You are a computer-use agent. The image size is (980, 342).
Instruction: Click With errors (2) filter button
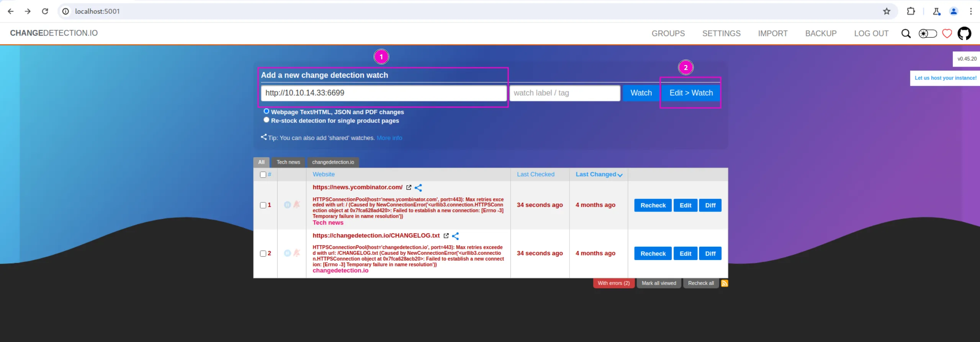point(614,283)
